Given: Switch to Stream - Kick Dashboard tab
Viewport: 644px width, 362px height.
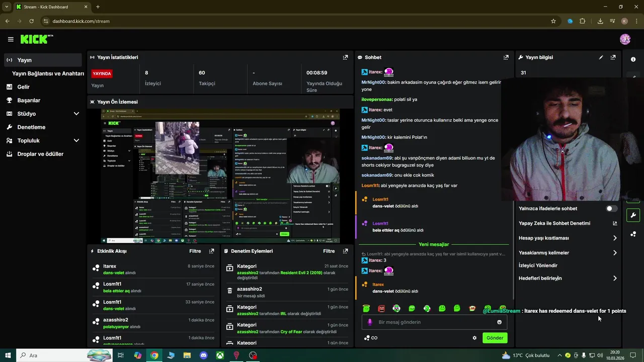Looking at the screenshot, I should tap(51, 7).
